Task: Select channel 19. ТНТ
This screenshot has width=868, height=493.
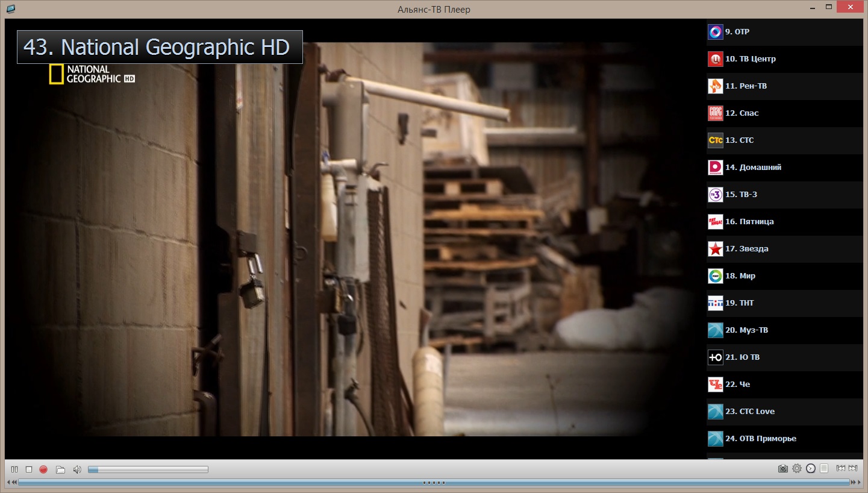Action: [785, 303]
